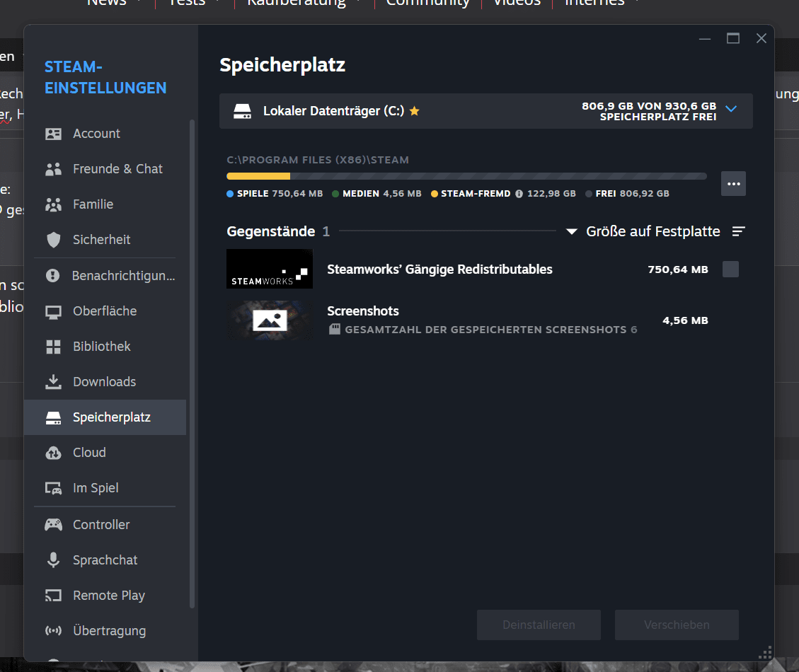
Task: Select the active Speicherplatz entry
Action: click(x=105, y=417)
